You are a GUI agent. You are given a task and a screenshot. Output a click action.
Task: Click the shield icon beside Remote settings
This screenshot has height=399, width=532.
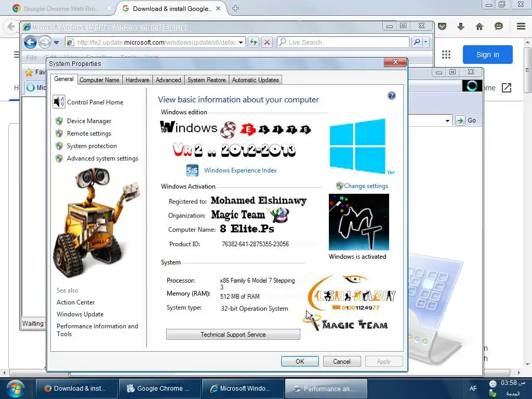[59, 134]
